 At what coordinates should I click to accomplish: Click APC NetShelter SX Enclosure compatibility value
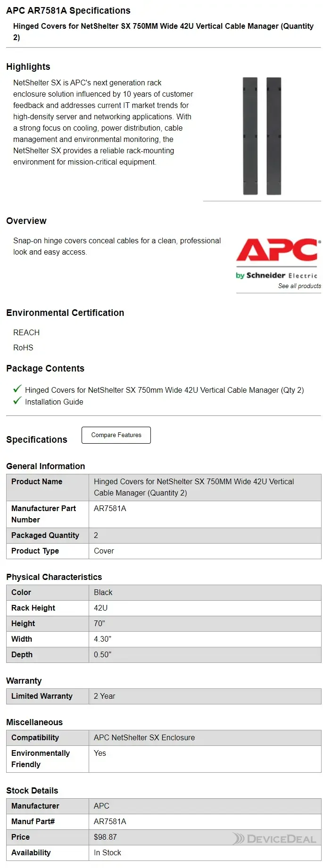(x=144, y=737)
